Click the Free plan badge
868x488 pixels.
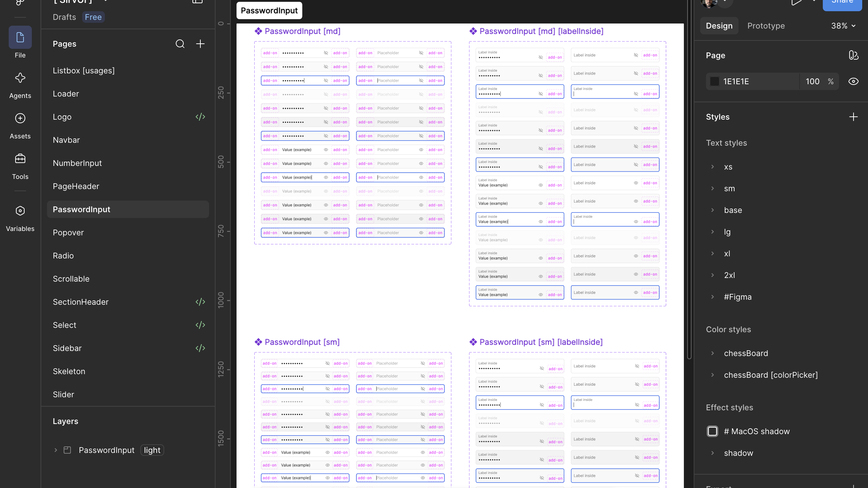click(x=93, y=17)
